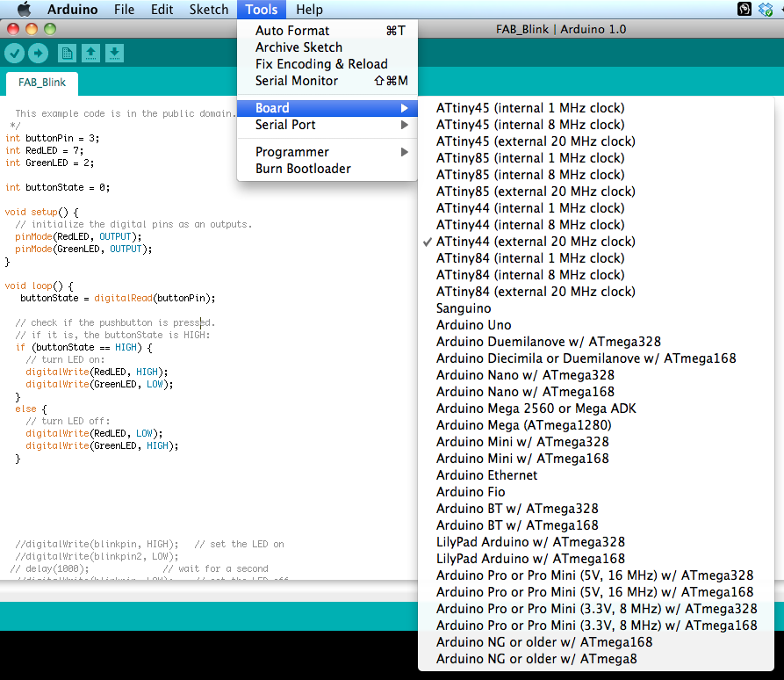Click the Verify checkmark toolbar button

15,53
